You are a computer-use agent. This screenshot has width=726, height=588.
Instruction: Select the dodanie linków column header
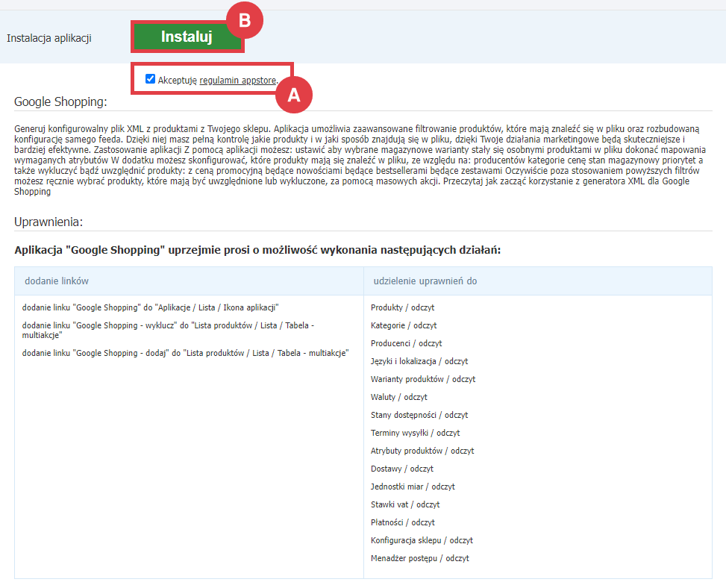coord(57,281)
